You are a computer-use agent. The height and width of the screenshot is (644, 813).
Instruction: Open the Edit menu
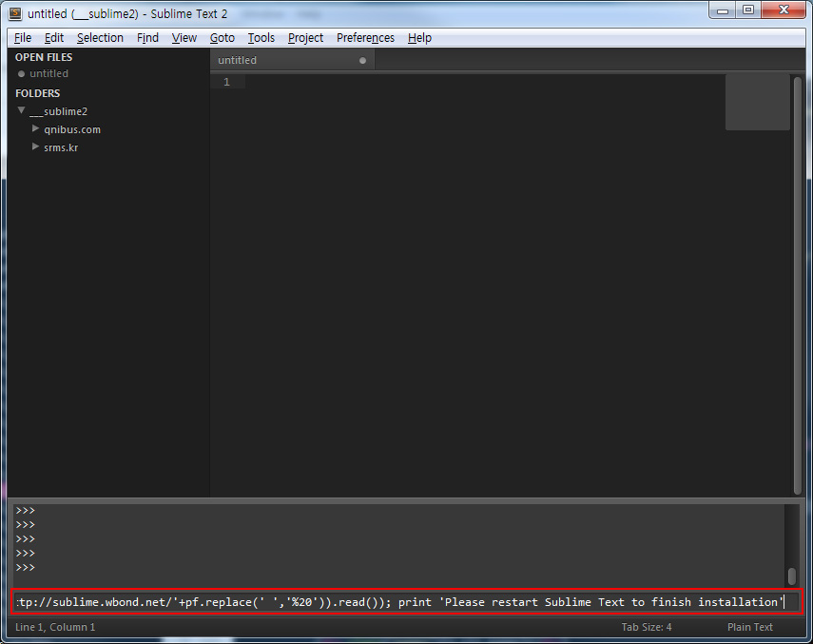pyautogui.click(x=54, y=38)
